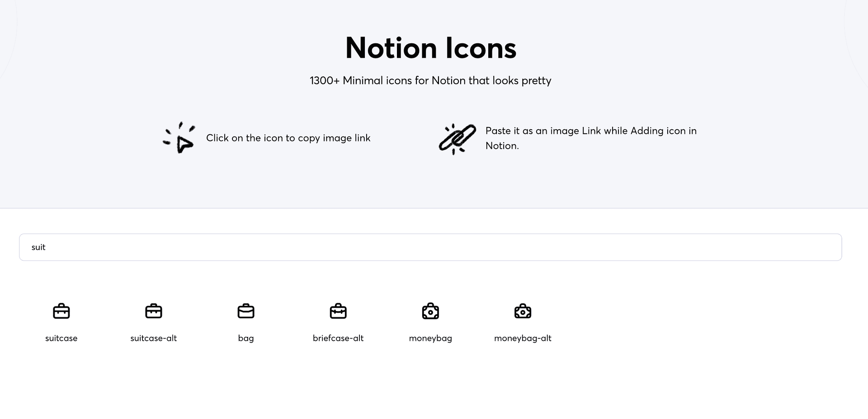Click the typed 'suit' query text

(38, 247)
